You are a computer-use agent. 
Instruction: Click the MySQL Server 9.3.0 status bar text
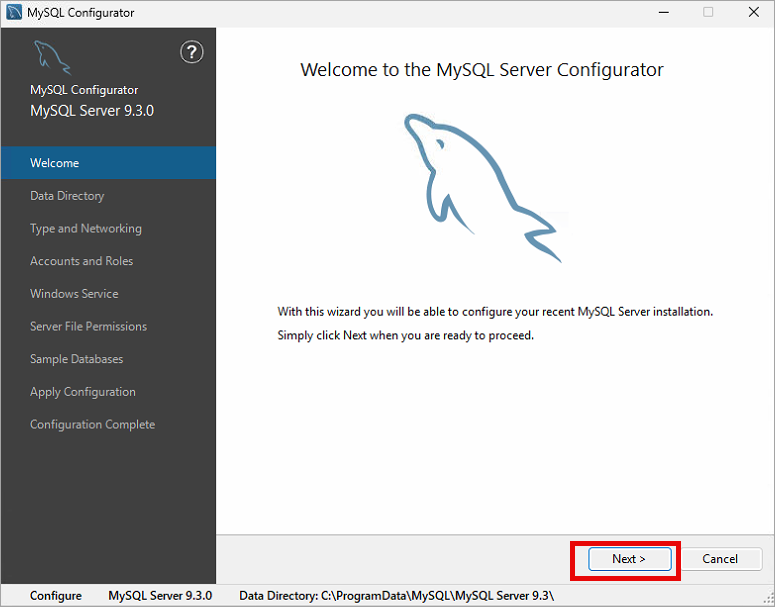(x=160, y=596)
